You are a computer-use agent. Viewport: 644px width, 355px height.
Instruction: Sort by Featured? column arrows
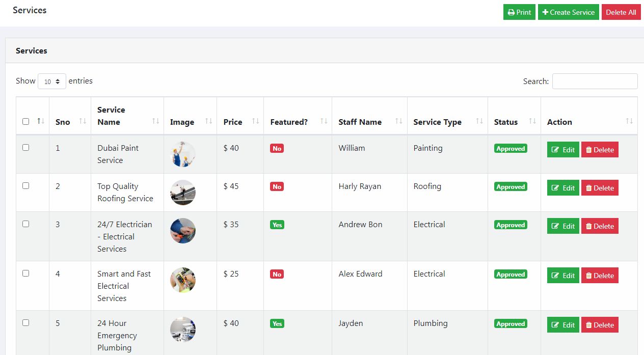(x=324, y=121)
